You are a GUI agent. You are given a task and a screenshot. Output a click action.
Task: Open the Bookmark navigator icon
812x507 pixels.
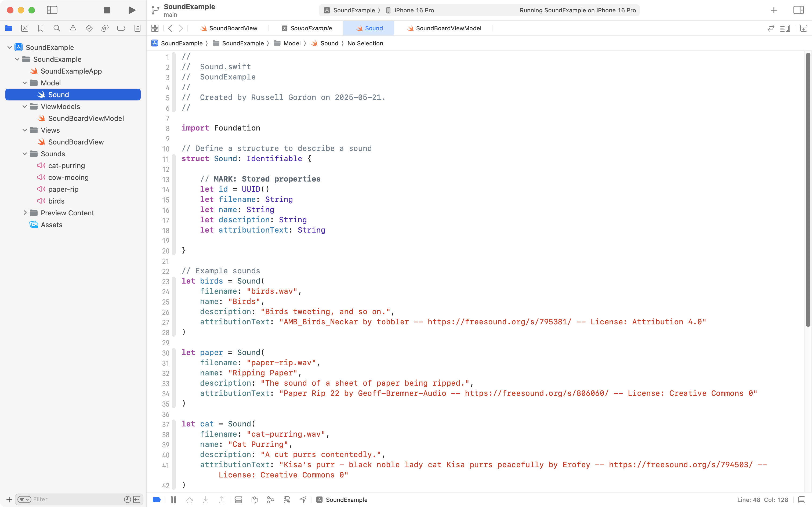[41, 28]
